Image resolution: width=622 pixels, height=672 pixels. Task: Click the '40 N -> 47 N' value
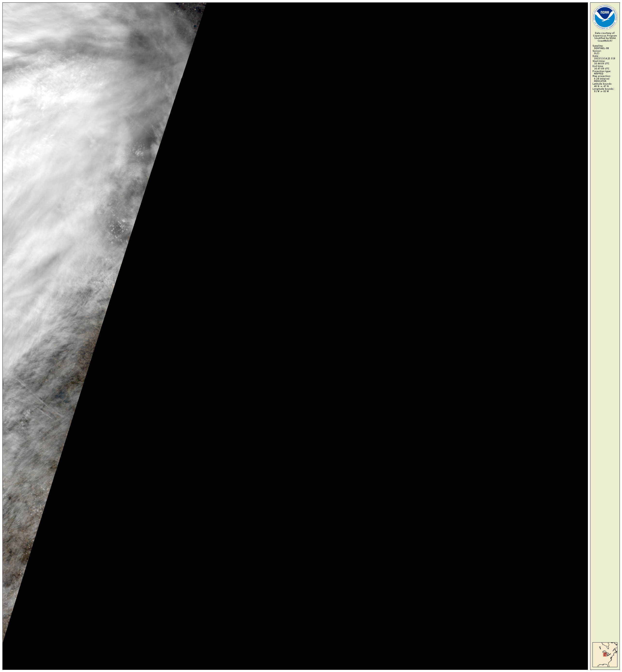tap(601, 87)
